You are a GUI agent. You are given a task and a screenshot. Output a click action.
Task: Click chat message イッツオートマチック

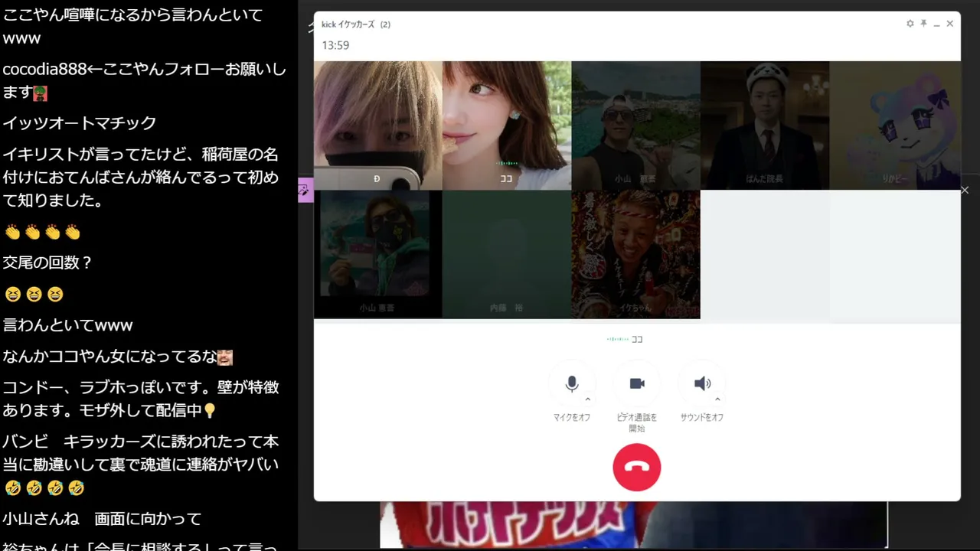[x=80, y=123]
